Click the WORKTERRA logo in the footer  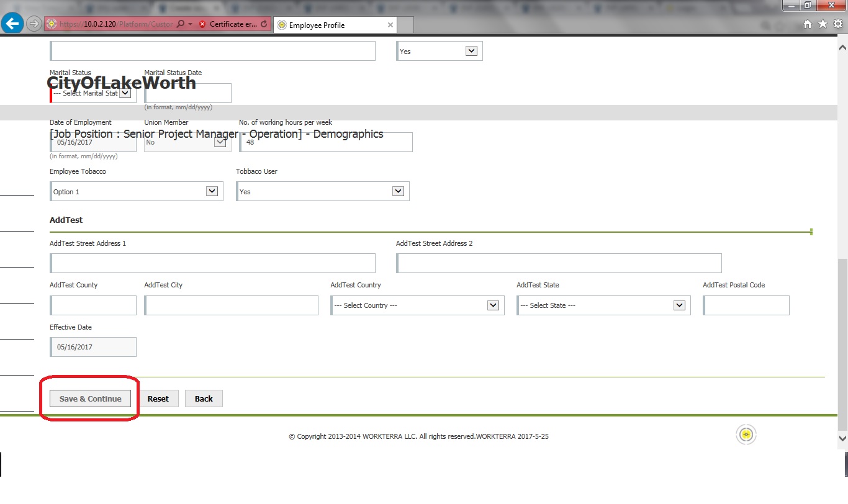(746, 435)
